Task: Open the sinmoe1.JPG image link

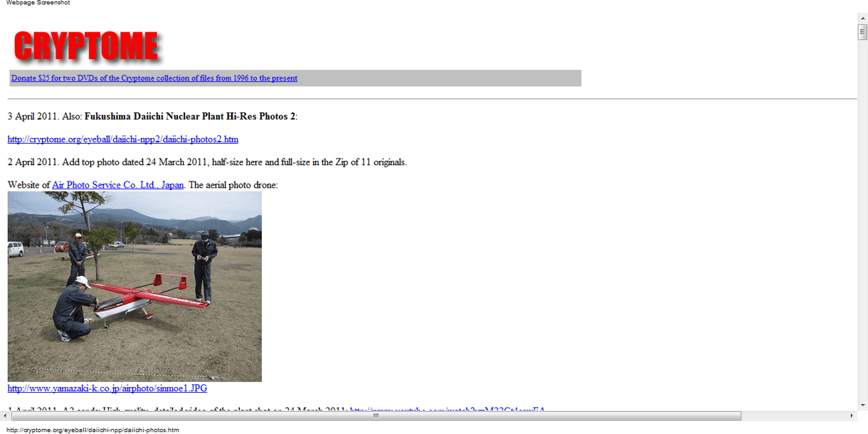Action: pyautogui.click(x=107, y=388)
